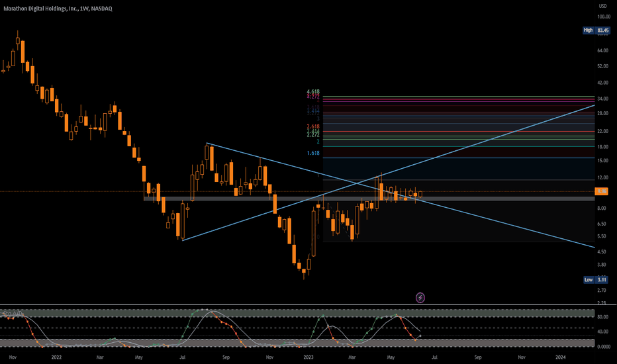Click the 8.00 price axis label
The height and width of the screenshot is (364, 617).
point(602,208)
